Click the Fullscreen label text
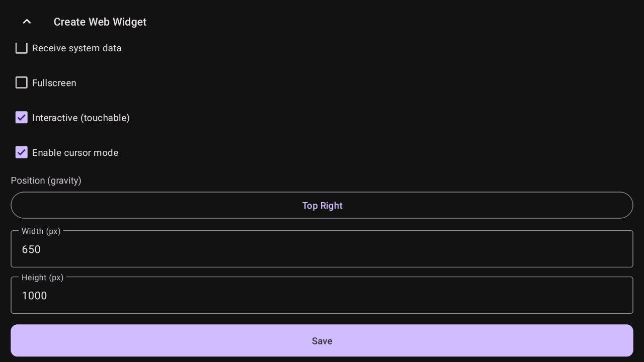 point(54,83)
